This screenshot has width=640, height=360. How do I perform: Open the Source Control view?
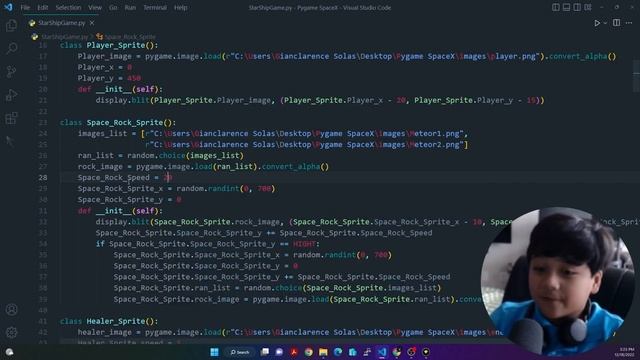tap(11, 72)
